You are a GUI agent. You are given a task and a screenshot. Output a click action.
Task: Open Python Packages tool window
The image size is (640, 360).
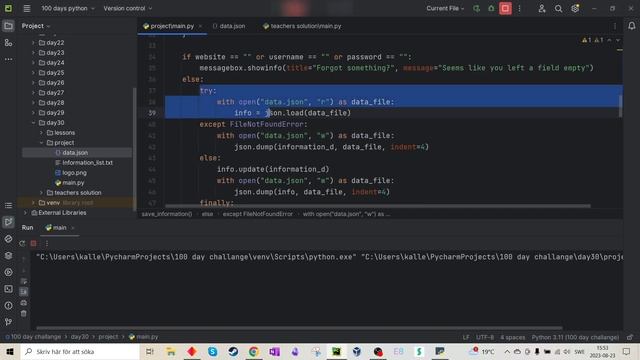coord(8,256)
